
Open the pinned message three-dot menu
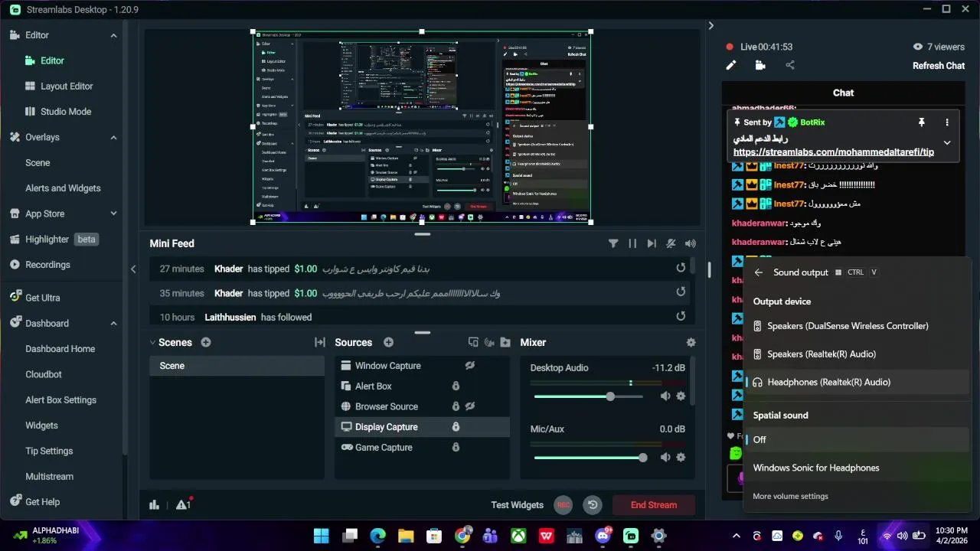pyautogui.click(x=947, y=122)
